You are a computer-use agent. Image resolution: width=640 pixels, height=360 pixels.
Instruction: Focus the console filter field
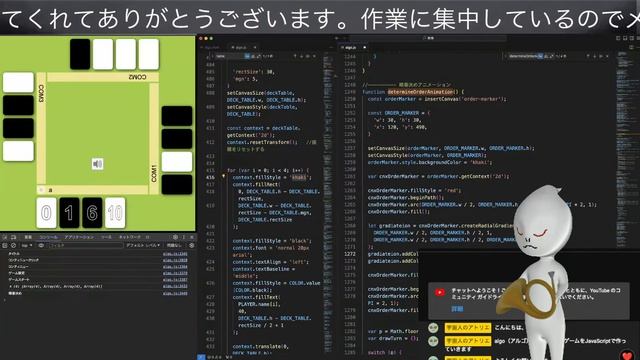[85, 245]
